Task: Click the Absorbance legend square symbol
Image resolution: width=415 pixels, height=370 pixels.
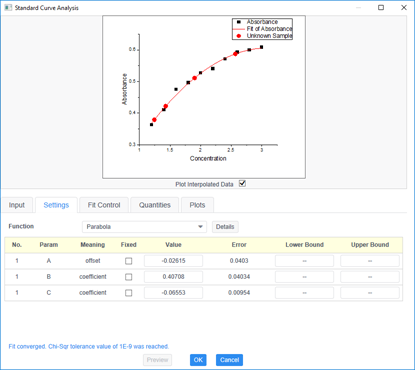Action: [x=239, y=22]
